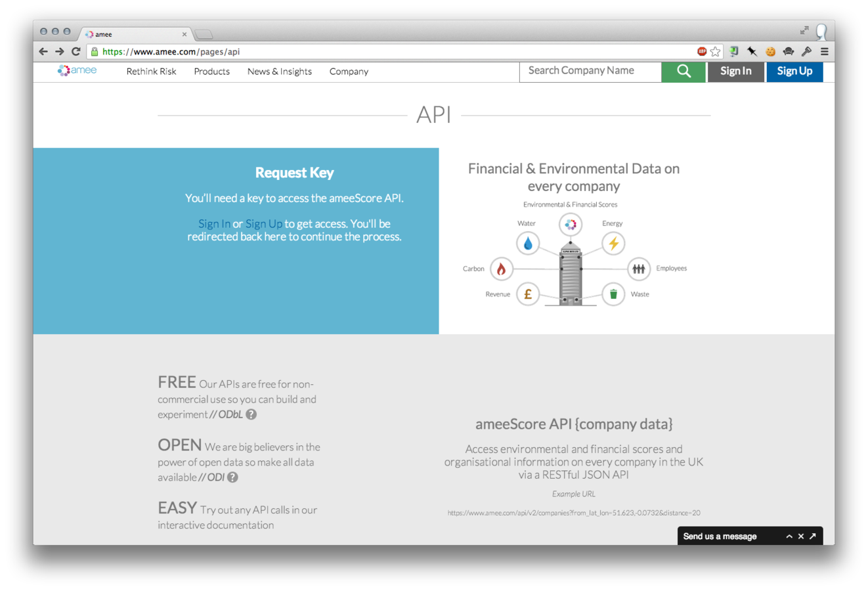This screenshot has width=868, height=591.
Task: Click the building illustration image
Action: tap(571, 274)
